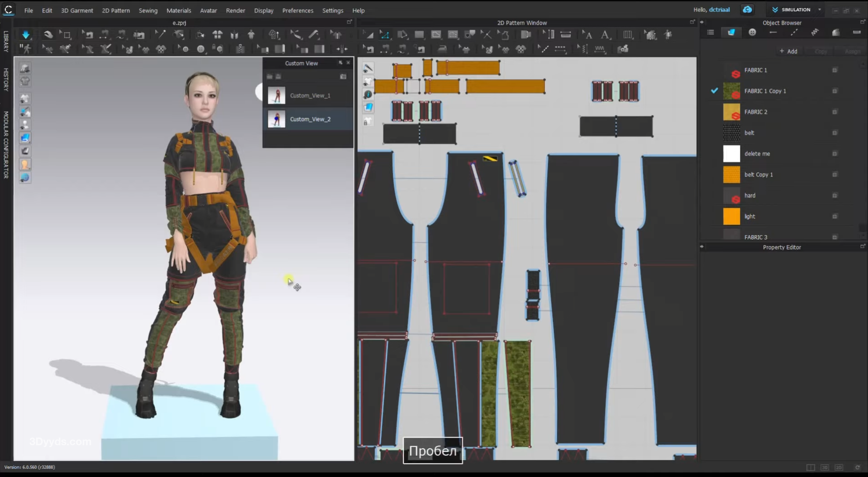Toggle the Fabric 1 Copy 1 checkmark
Screen dimensions: 868x477
[714, 91]
